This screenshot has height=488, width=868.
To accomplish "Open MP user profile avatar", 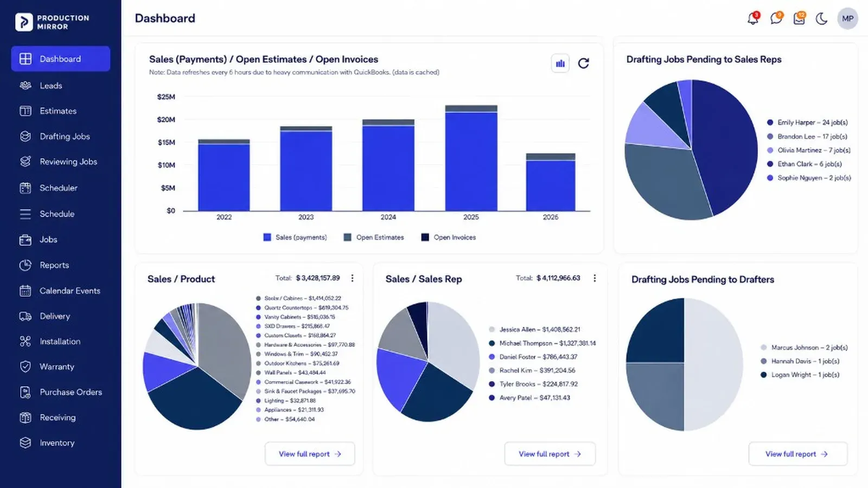I will pos(847,18).
